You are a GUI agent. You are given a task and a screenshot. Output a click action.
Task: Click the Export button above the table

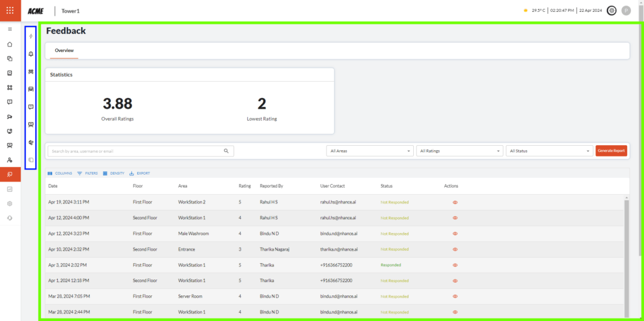(140, 173)
